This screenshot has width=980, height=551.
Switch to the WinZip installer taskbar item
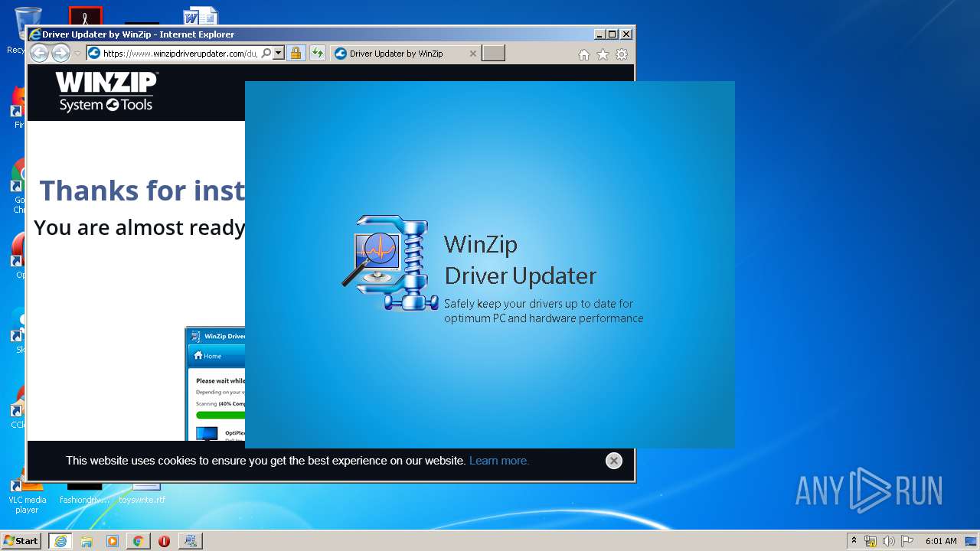[x=191, y=541]
